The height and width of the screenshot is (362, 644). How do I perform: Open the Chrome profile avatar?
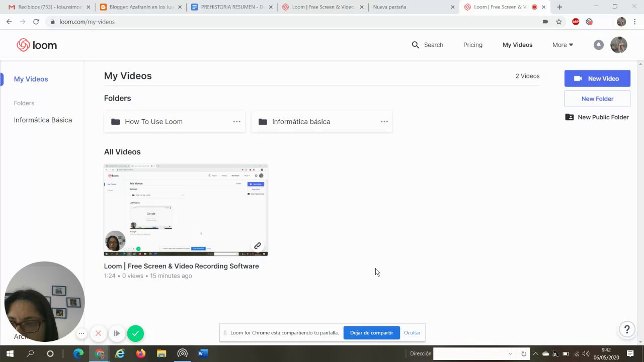coord(621,22)
